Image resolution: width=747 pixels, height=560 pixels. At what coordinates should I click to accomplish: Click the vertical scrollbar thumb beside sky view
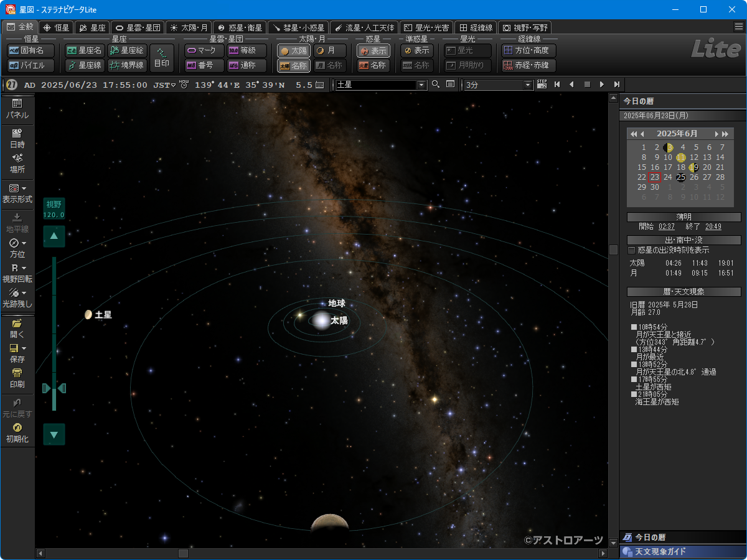tap(613, 250)
